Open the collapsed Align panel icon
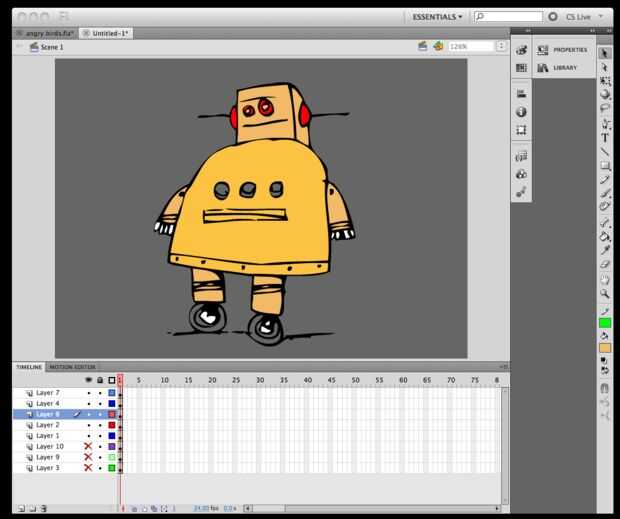Viewport: 620px width, 519px height. pyautogui.click(x=522, y=94)
